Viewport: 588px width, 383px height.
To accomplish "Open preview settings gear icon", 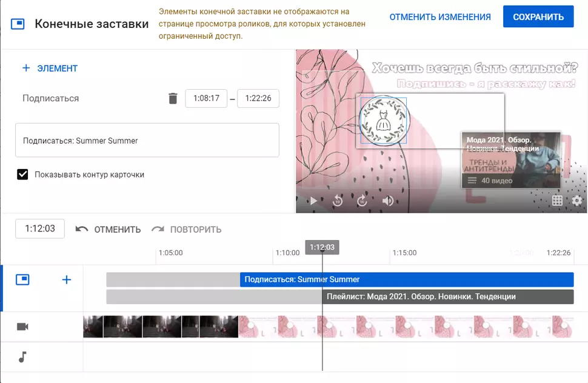I will (576, 201).
